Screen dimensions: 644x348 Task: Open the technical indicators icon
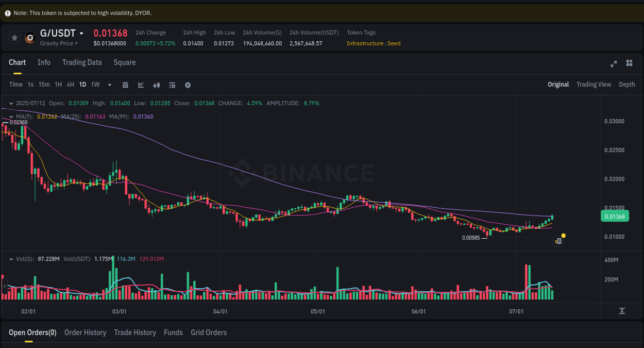pos(157,84)
